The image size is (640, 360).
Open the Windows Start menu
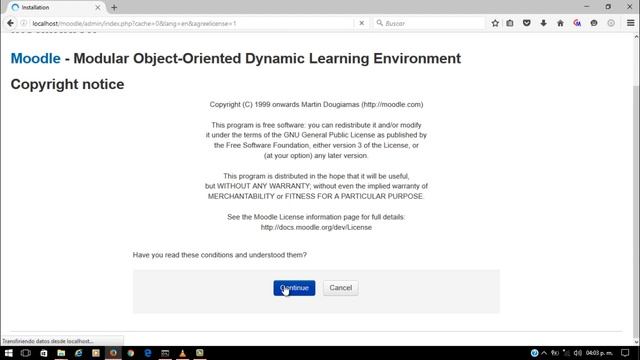coord(8,353)
